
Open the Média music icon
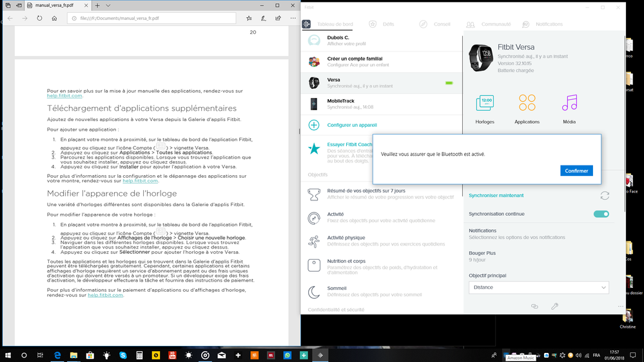pos(569,102)
